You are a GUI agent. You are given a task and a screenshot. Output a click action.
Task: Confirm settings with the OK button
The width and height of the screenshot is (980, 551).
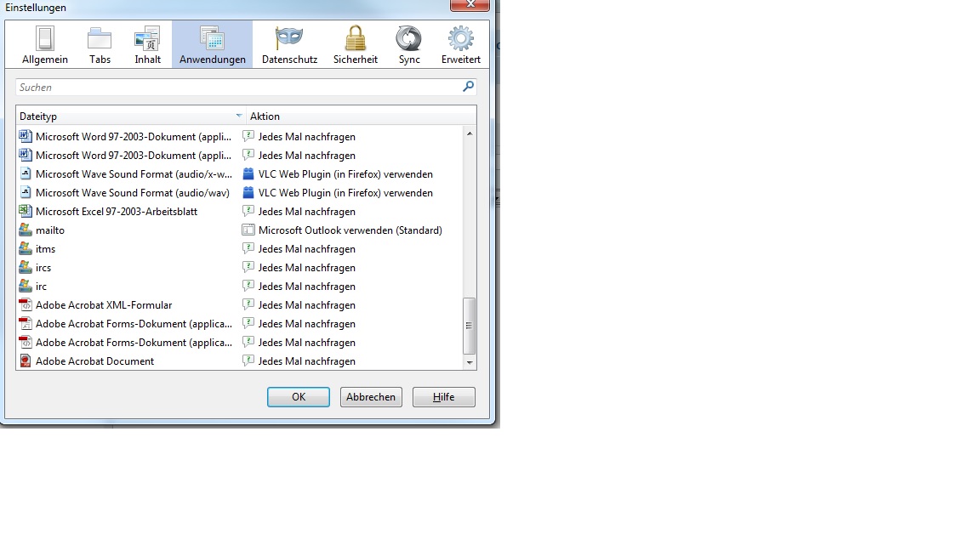(x=298, y=397)
